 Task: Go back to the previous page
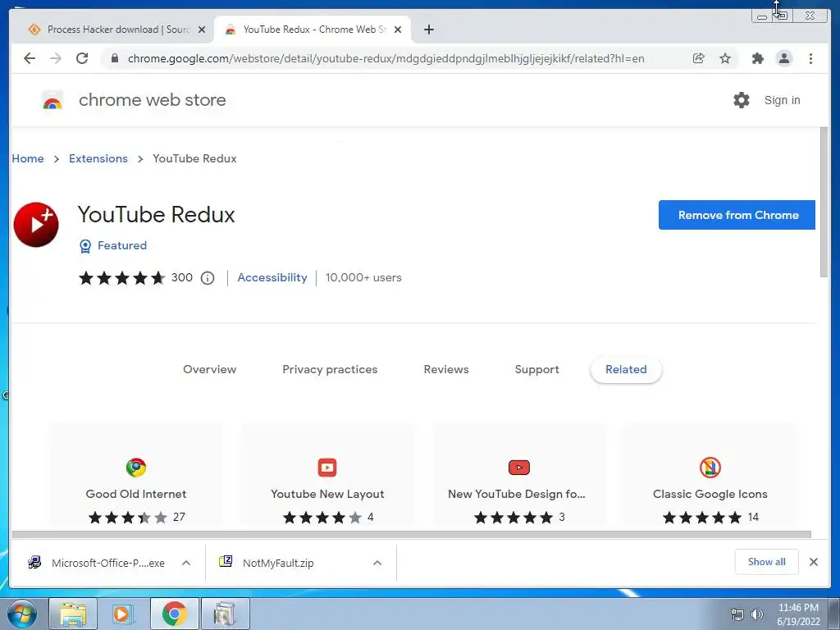point(30,58)
